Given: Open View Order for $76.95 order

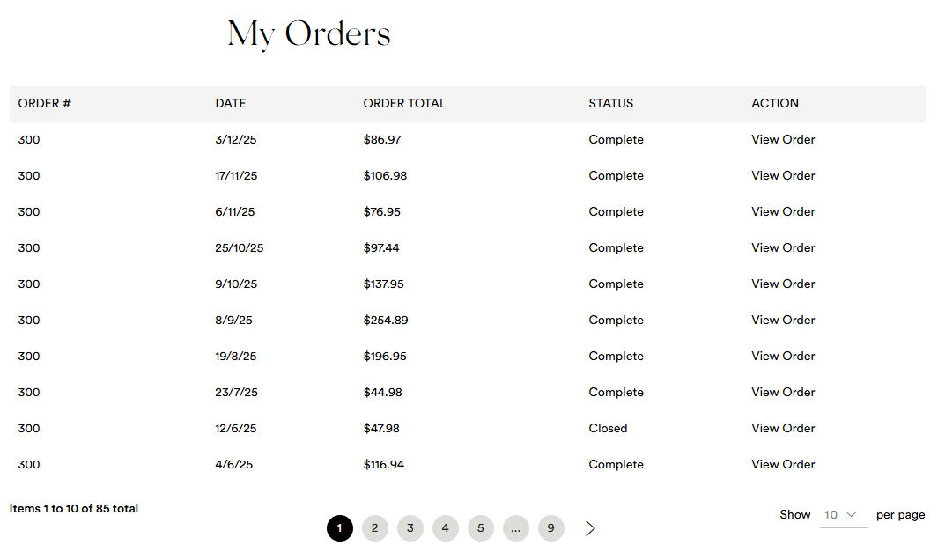Looking at the screenshot, I should tap(783, 212).
